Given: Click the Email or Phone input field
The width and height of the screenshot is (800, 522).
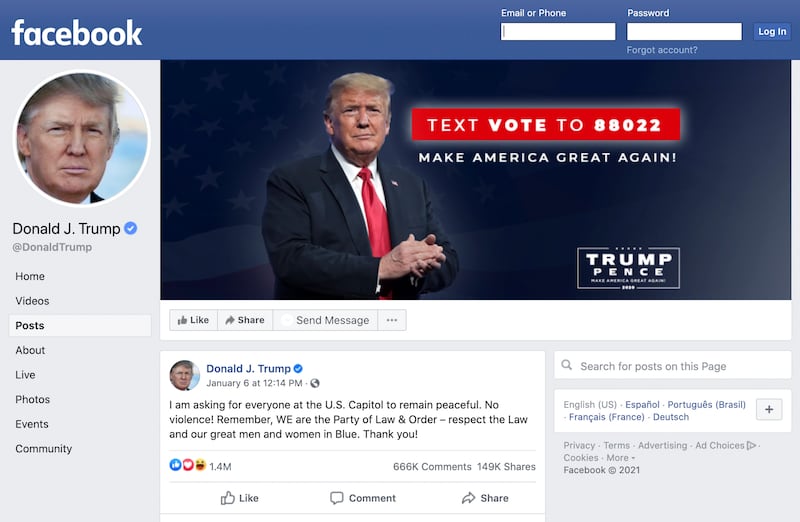Looking at the screenshot, I should pyautogui.click(x=558, y=32).
